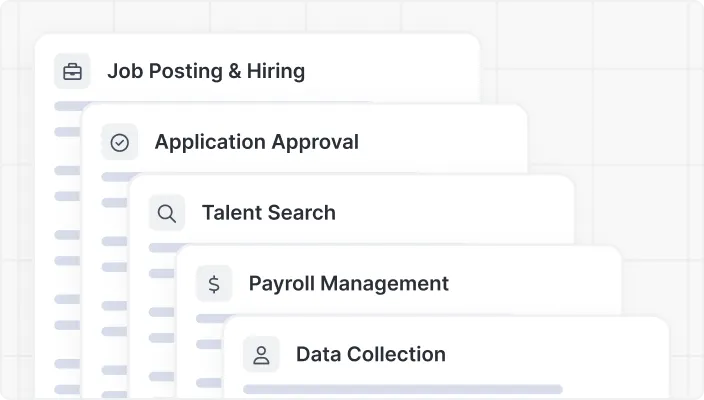Select the Data Collection title text
This screenshot has width=704, height=400.
pos(370,355)
